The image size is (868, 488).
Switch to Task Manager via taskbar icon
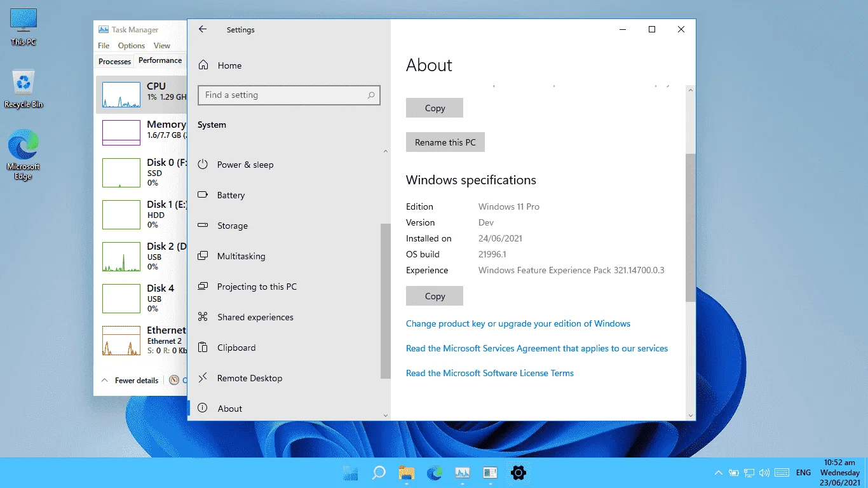click(x=463, y=473)
